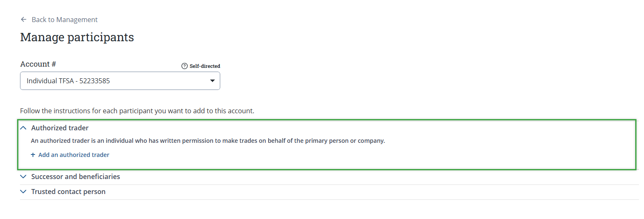Viewport: 644px width, 219px height.
Task: Click Add an authorized trader link
Action: [74, 155]
